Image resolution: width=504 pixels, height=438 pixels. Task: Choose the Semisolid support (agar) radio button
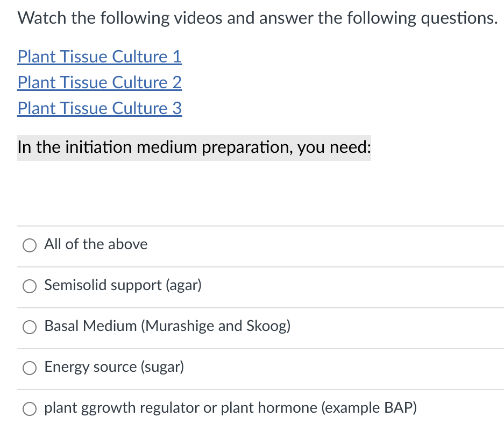29,286
